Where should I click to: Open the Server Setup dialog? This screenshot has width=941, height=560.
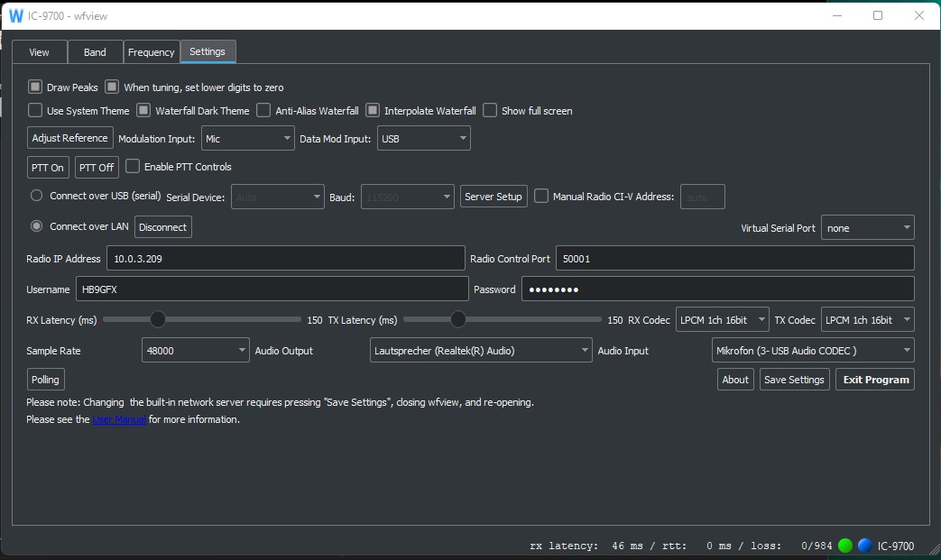(x=493, y=197)
